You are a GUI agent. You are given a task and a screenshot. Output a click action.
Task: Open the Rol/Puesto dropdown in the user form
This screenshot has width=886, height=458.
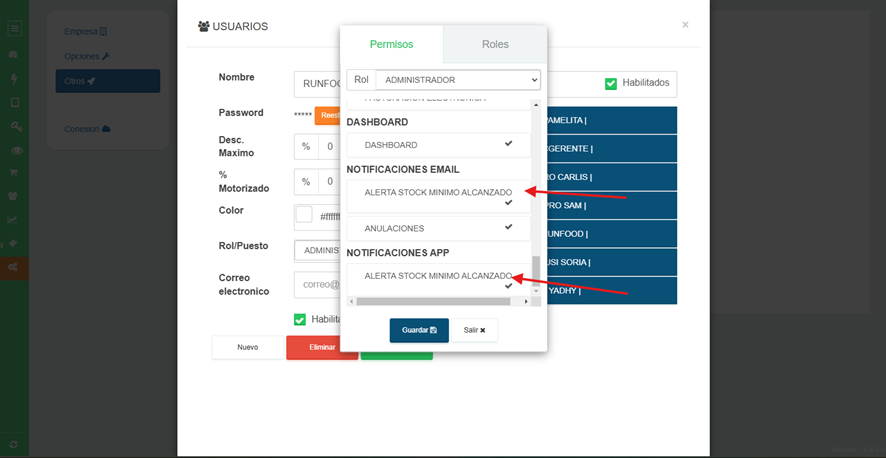pos(317,251)
